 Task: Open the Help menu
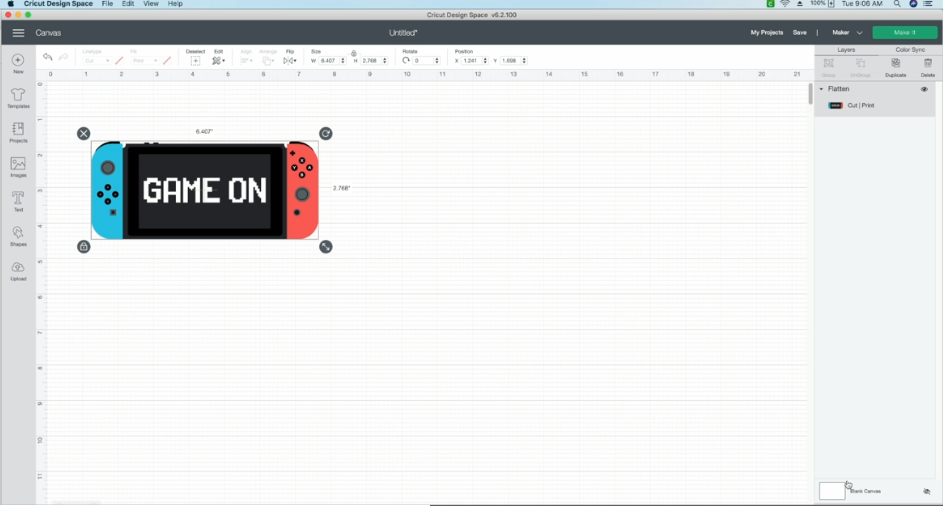pos(175,4)
